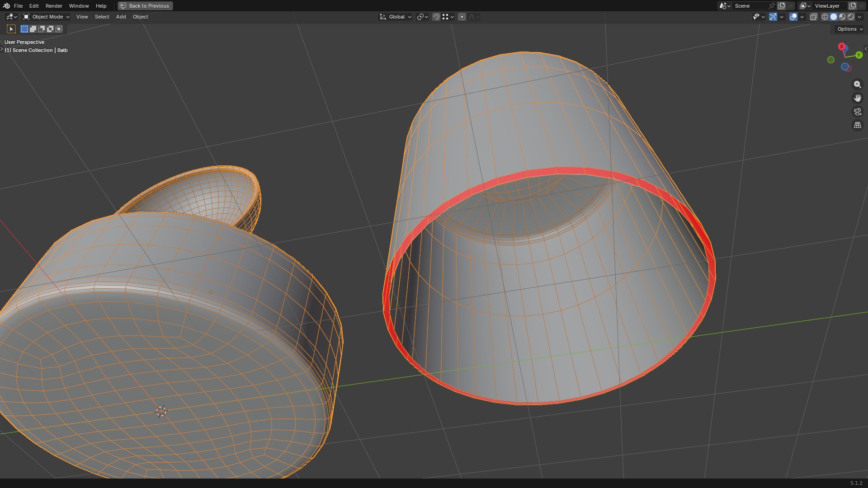Open the view layer browse dropdown icon
868x488 pixels.
805,6
